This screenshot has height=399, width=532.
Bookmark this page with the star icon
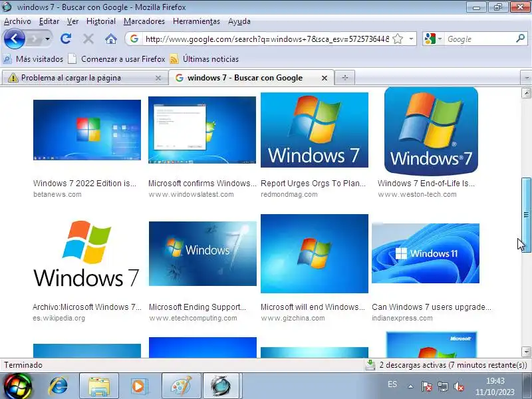pos(398,39)
